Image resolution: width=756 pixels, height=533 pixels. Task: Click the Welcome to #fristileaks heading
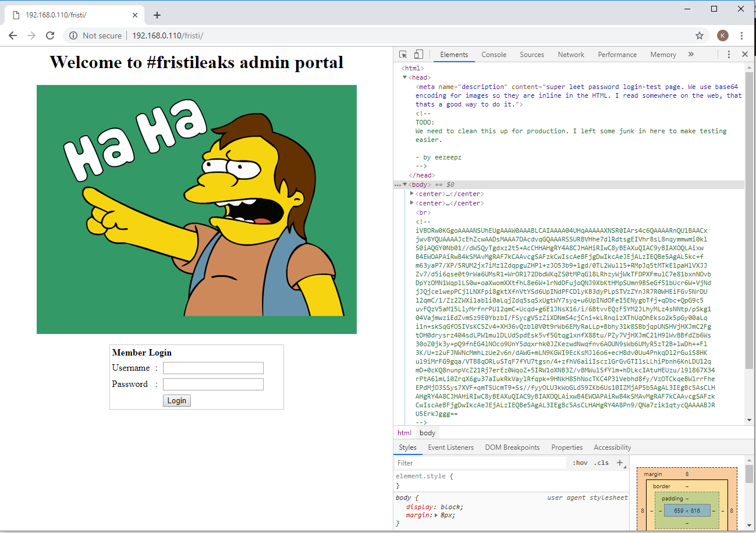197,62
